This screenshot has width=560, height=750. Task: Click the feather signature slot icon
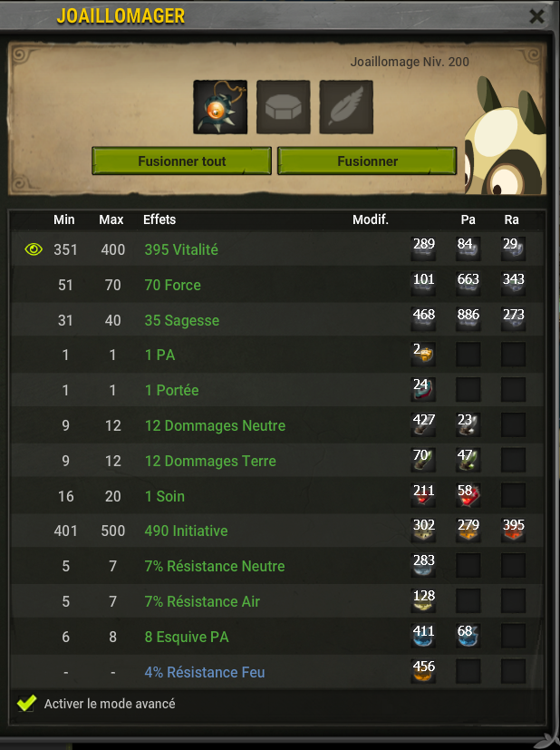(x=346, y=107)
